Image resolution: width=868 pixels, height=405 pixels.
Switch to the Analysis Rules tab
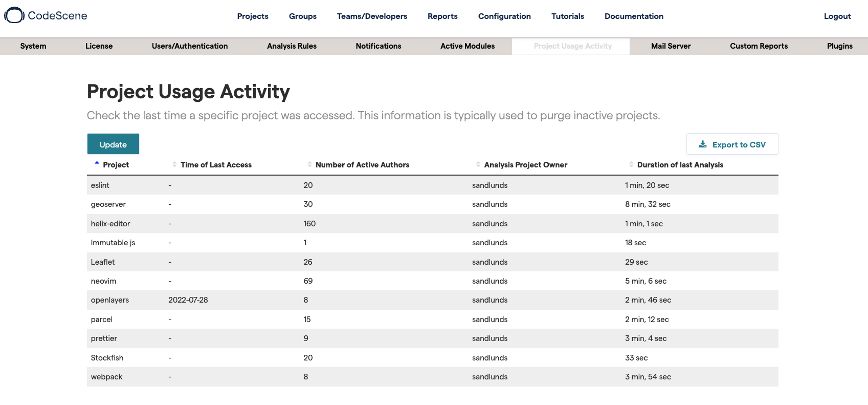click(x=292, y=46)
